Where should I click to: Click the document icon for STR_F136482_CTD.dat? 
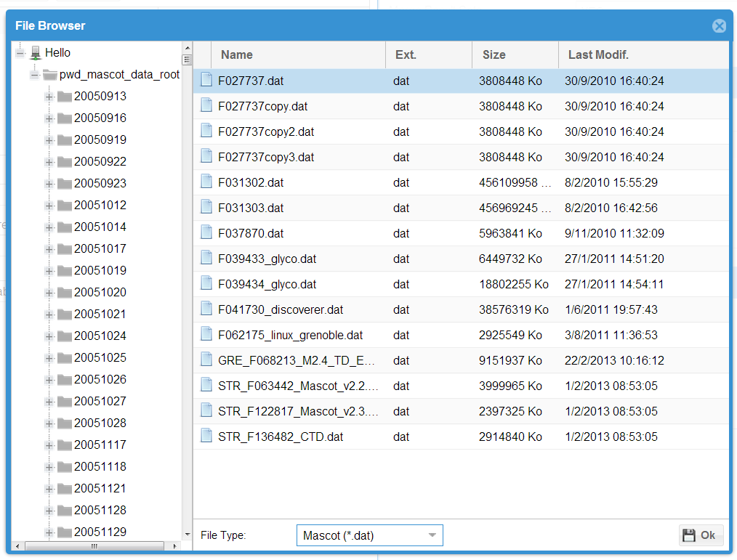206,437
